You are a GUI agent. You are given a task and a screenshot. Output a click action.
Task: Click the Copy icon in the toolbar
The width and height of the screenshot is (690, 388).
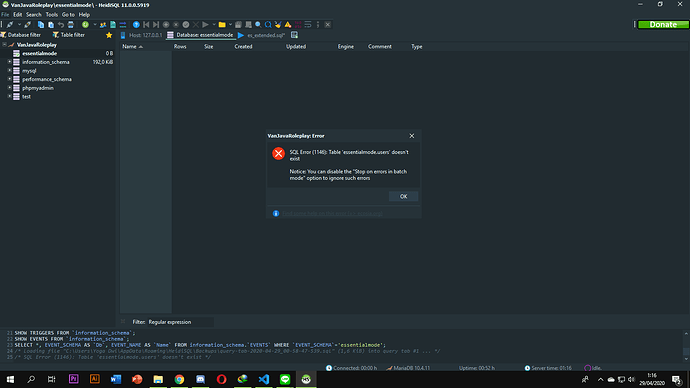point(41,25)
